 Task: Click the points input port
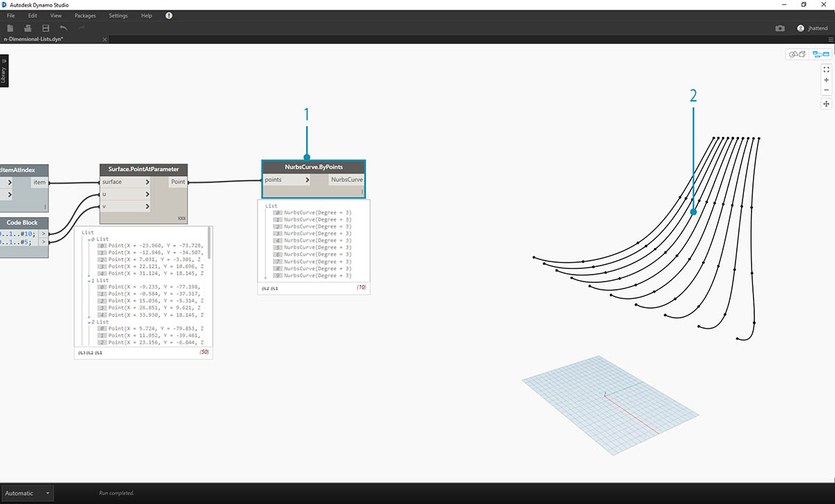point(287,179)
